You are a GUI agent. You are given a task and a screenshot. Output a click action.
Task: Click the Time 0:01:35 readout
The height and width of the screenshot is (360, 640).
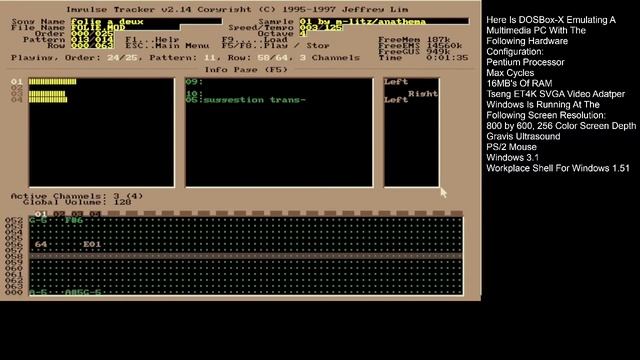coord(423,58)
